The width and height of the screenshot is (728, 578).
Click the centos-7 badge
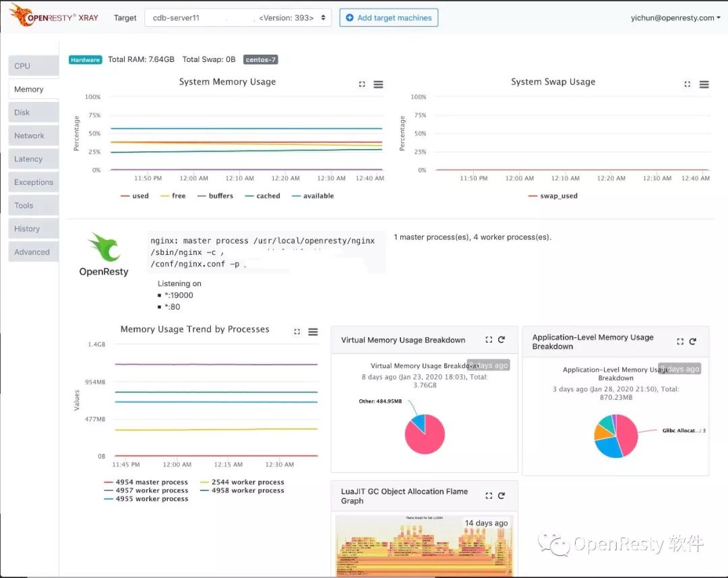click(x=260, y=59)
